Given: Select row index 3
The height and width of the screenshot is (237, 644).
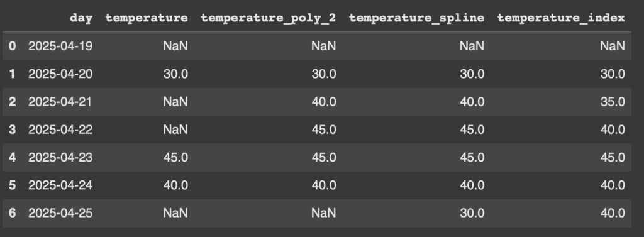Looking at the screenshot, I should [x=13, y=130].
